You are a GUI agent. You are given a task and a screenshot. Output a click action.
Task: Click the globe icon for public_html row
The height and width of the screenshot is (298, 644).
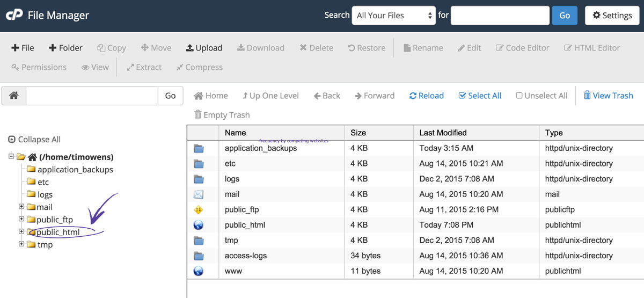199,225
